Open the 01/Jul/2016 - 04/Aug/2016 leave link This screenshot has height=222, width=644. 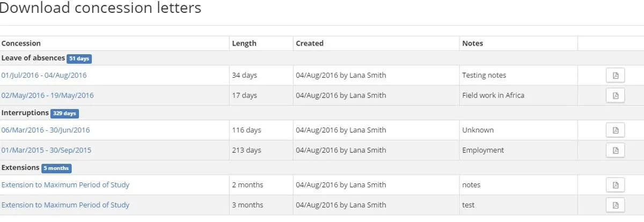tap(44, 76)
